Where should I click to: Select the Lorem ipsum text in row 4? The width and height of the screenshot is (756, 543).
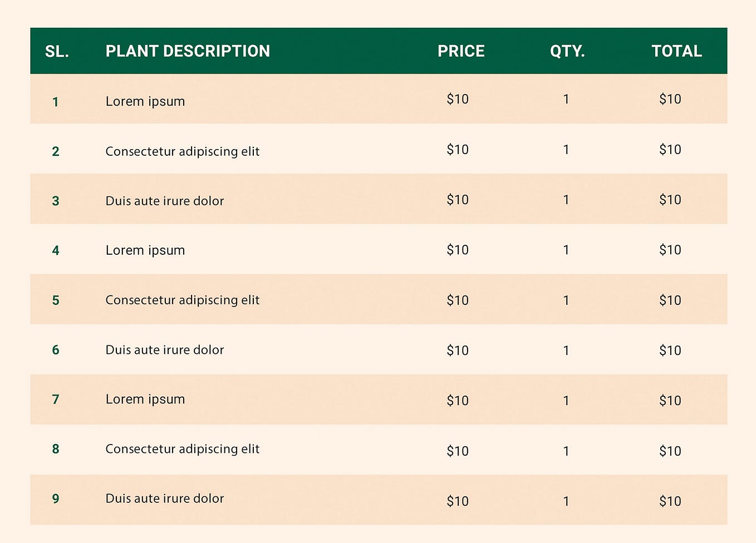tap(145, 250)
